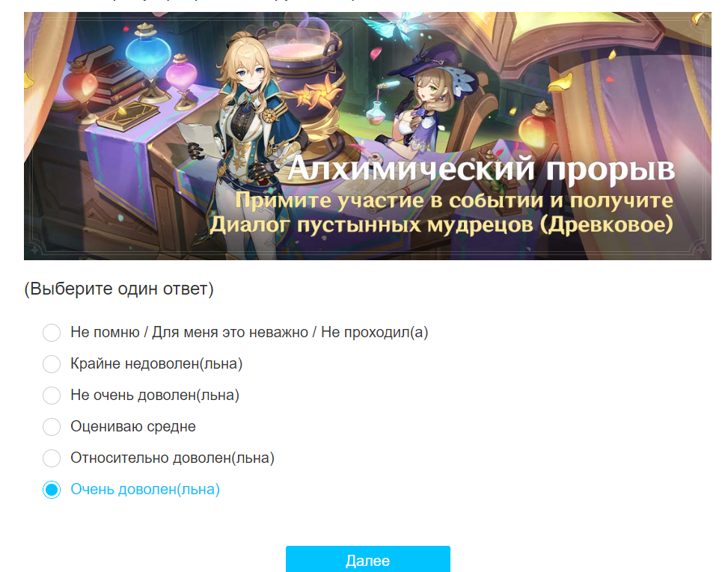The image size is (728, 572).
Task: Click the golden book on the table
Action: [124, 117]
